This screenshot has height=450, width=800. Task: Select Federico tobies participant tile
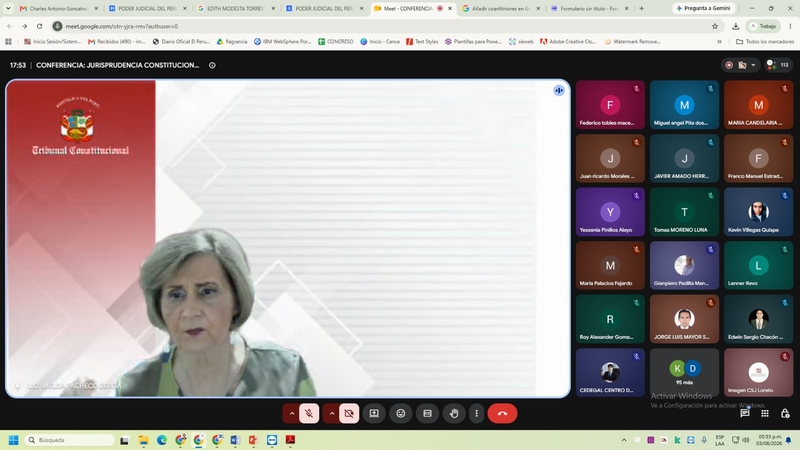tap(610, 105)
